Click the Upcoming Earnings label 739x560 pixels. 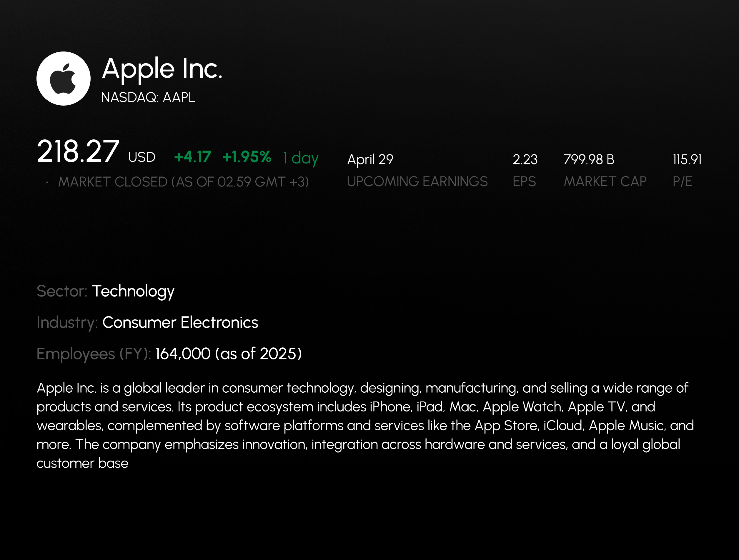tap(417, 182)
